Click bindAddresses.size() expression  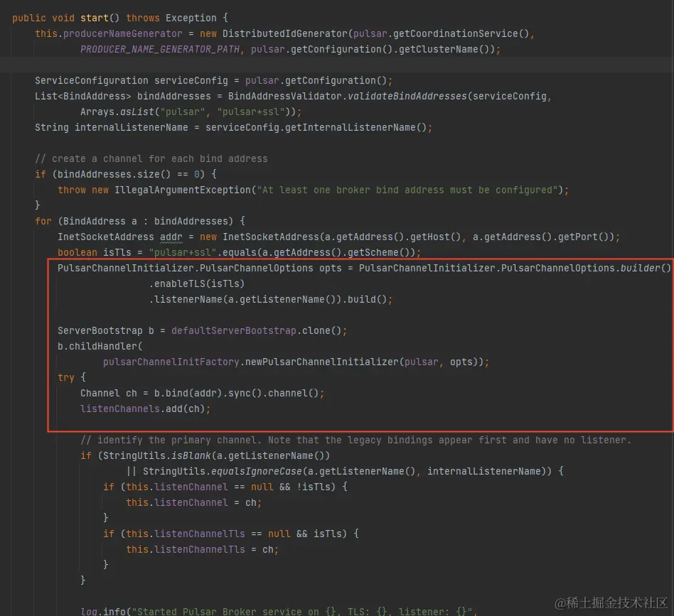[x=114, y=174]
